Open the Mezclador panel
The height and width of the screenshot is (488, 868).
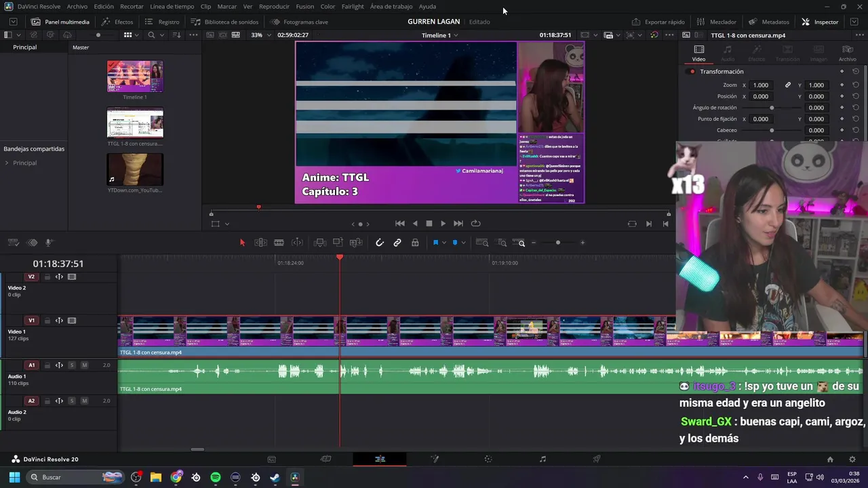716,22
